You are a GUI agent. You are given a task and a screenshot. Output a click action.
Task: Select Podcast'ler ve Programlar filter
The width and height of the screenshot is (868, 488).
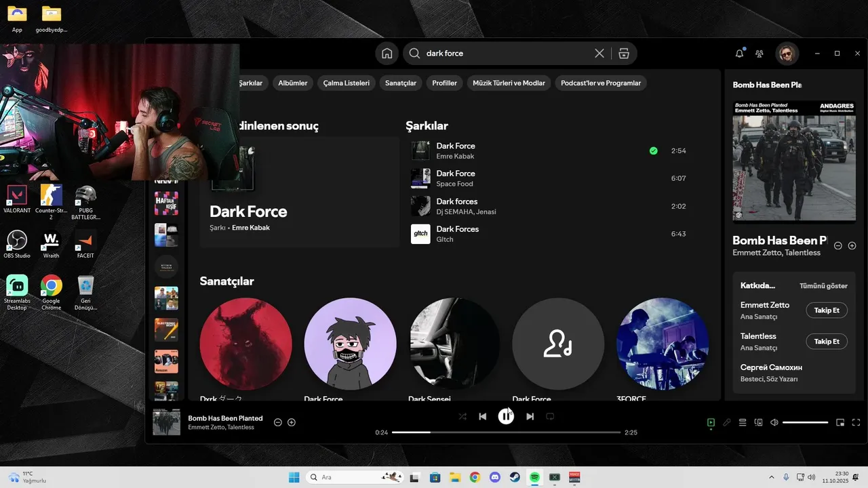pos(601,83)
